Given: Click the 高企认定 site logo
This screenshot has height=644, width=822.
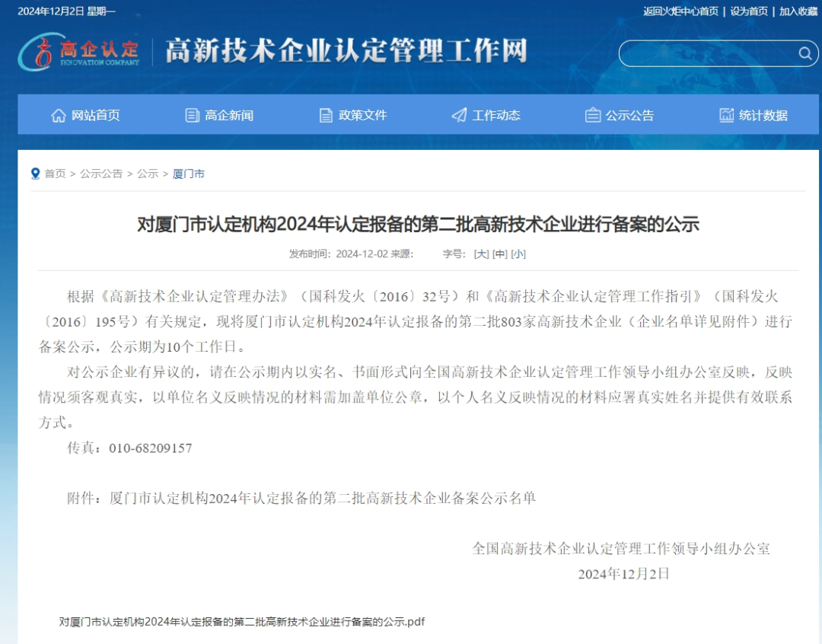Looking at the screenshot, I should point(78,52).
